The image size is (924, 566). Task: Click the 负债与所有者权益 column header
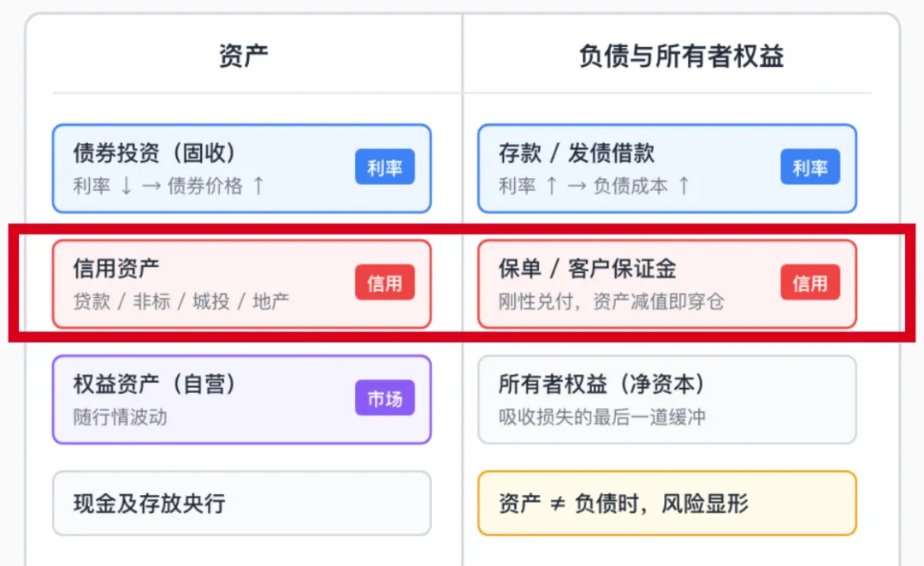coord(681,56)
